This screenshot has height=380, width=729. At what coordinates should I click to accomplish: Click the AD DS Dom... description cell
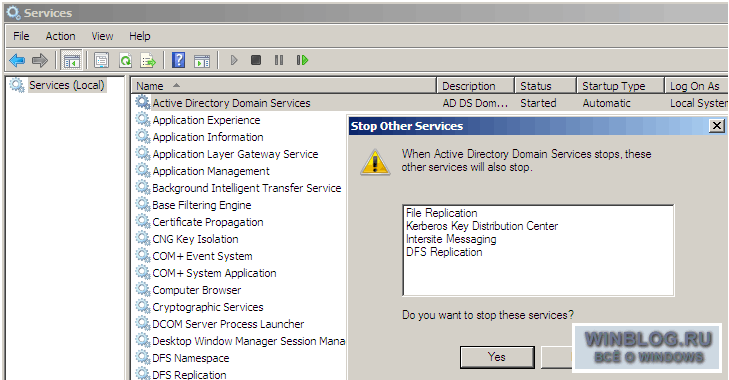tap(475, 103)
